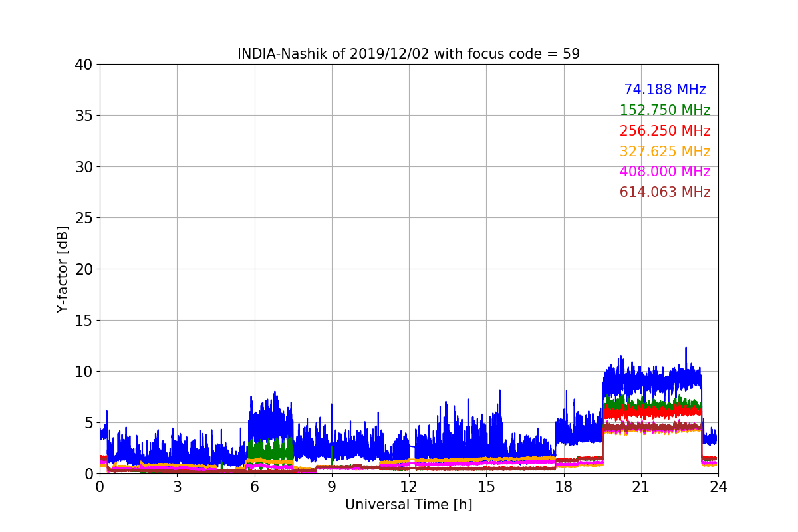Click the x-axis tick label 18

(x=563, y=486)
